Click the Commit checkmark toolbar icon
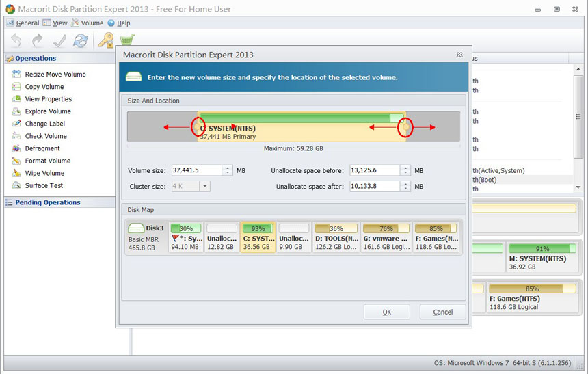The height and width of the screenshot is (374, 588). point(59,40)
